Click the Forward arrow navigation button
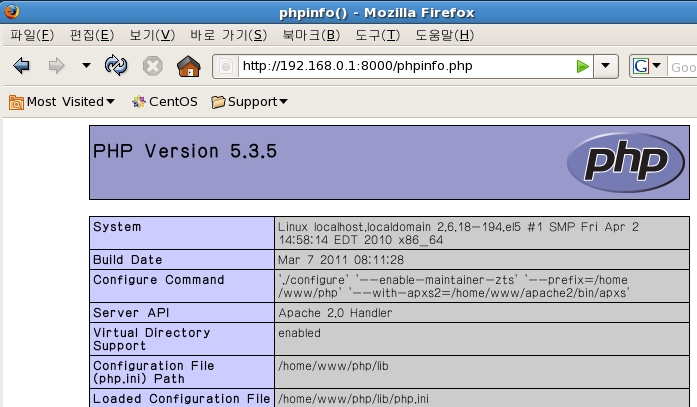This screenshot has width=697, height=407. coord(56,66)
